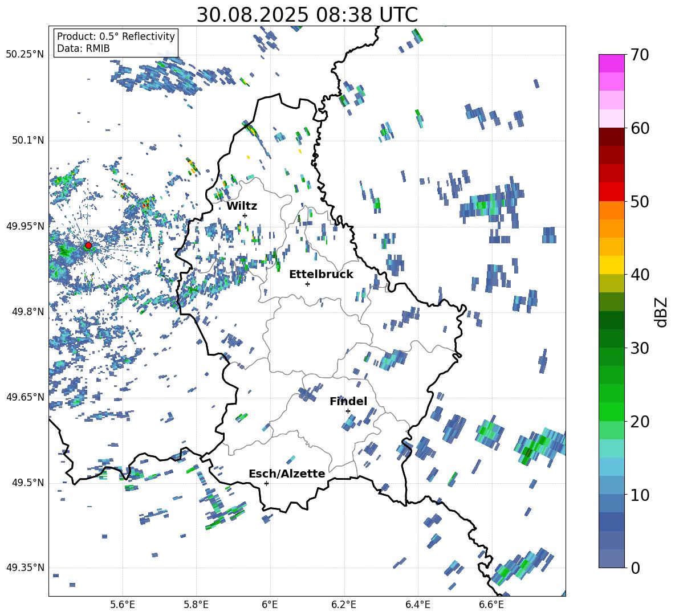
Task: Select the 'Ettelbruck' city label
Action: tap(321, 275)
